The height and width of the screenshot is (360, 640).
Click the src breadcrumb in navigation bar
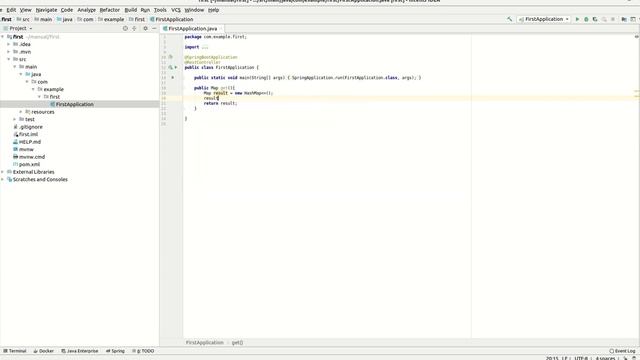coord(23,19)
